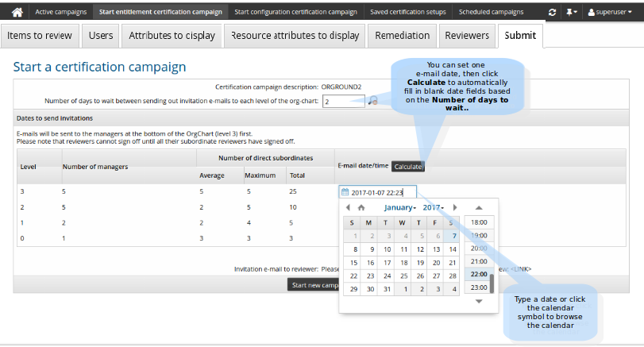Click the Start new campaign button
Image resolution: width=644 pixels, height=347 pixels.
coord(314,285)
